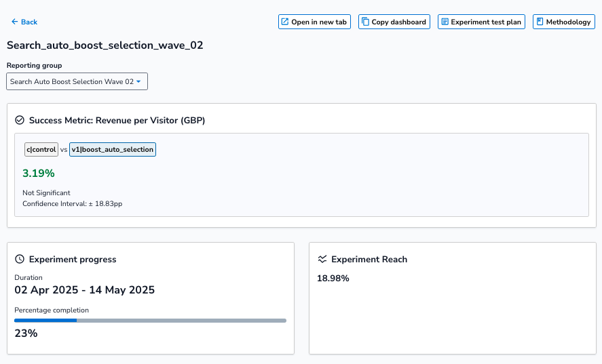The image size is (602, 364).
Task: Click the Open in new tab icon
Action: 285,22
